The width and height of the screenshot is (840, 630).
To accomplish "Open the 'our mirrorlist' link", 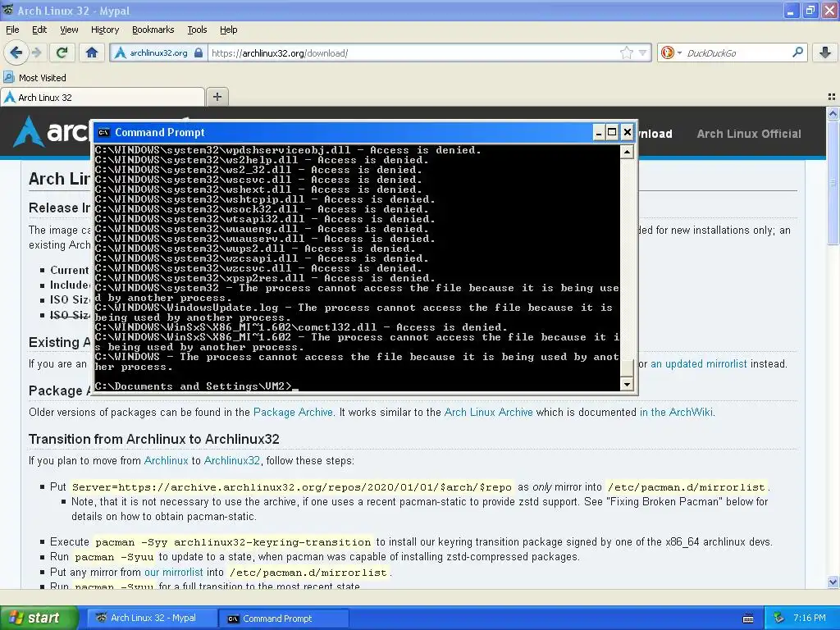I will (x=174, y=572).
